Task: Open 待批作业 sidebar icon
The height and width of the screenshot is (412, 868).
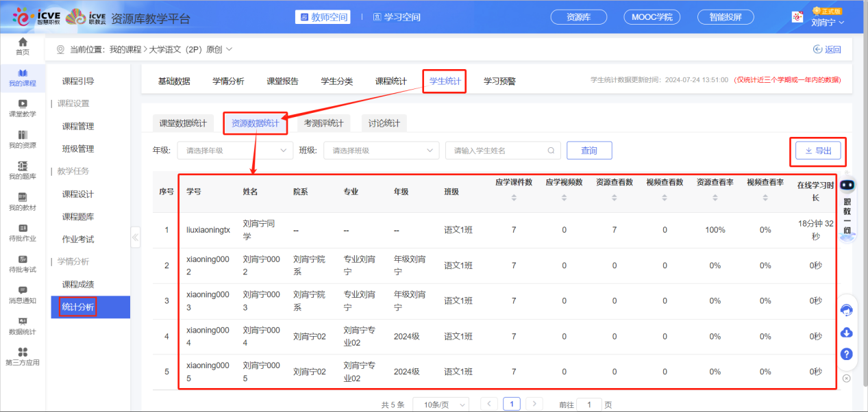Action: pyautogui.click(x=23, y=233)
